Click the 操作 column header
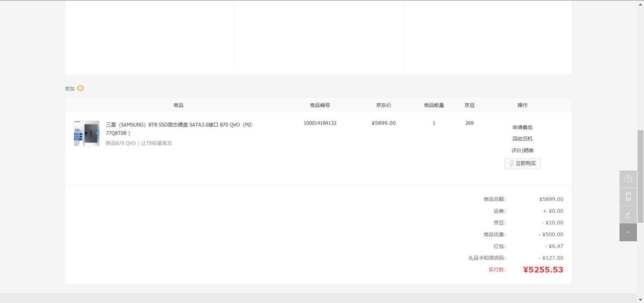This screenshot has height=303, width=644. [x=522, y=105]
